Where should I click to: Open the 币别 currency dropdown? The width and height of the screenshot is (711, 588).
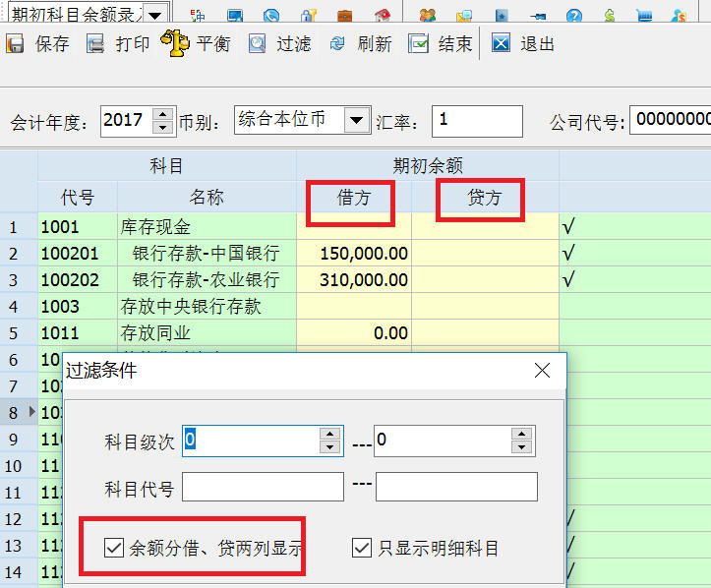(356, 120)
